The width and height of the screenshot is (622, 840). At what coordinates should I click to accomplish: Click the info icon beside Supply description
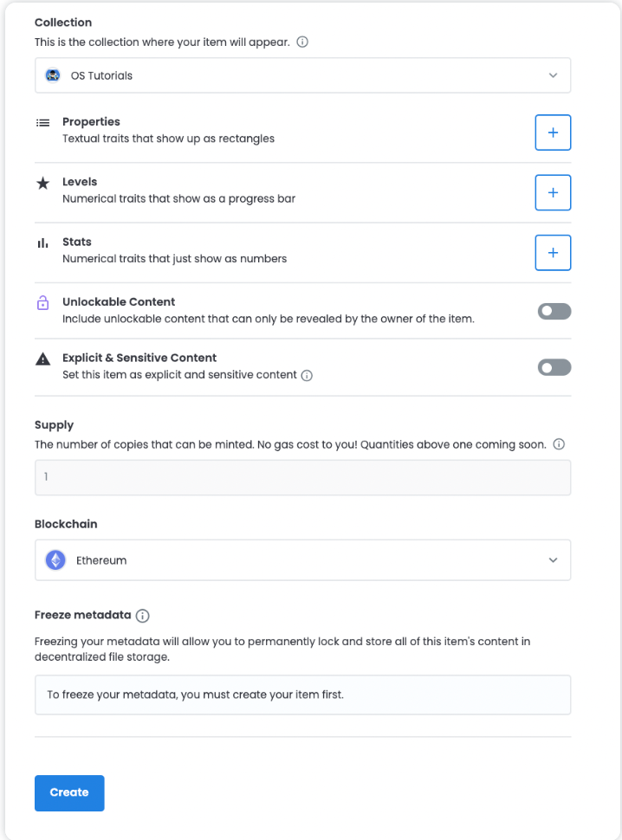click(559, 444)
